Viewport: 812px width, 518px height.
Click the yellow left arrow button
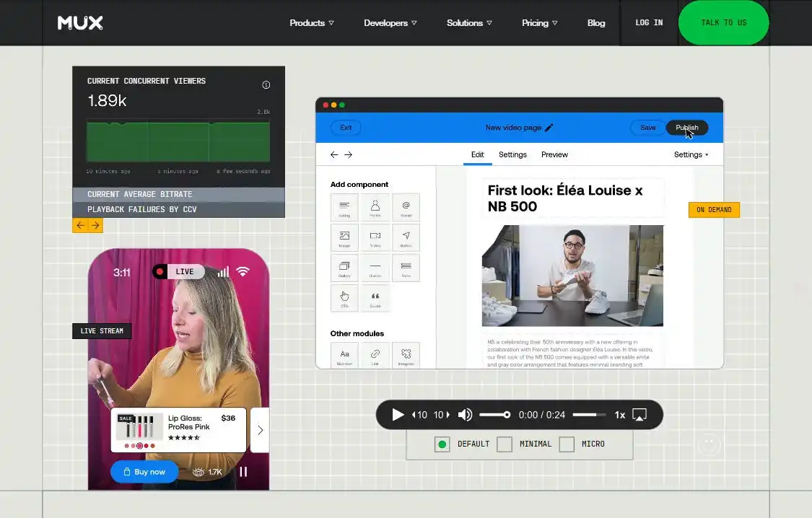click(x=80, y=225)
